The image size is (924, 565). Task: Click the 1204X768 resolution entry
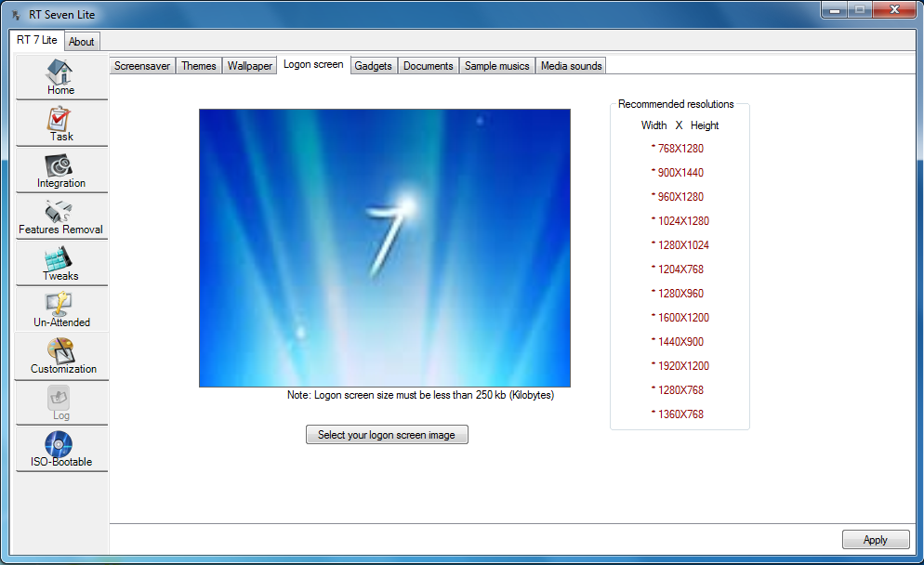pyautogui.click(x=678, y=269)
